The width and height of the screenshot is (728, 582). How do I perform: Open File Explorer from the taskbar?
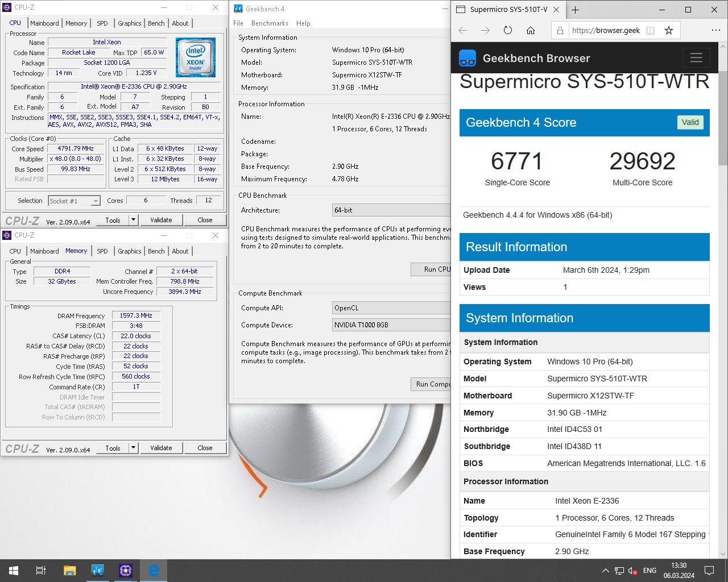tap(69, 571)
